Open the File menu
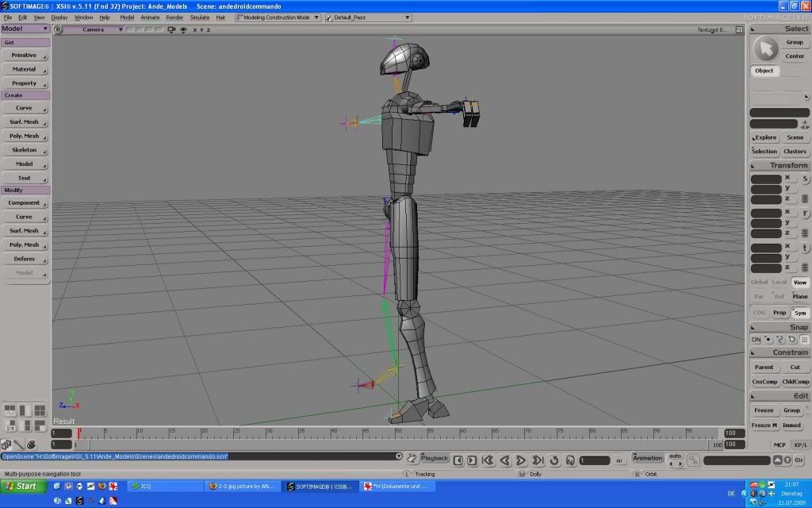This screenshot has width=812, height=508. pos(8,17)
